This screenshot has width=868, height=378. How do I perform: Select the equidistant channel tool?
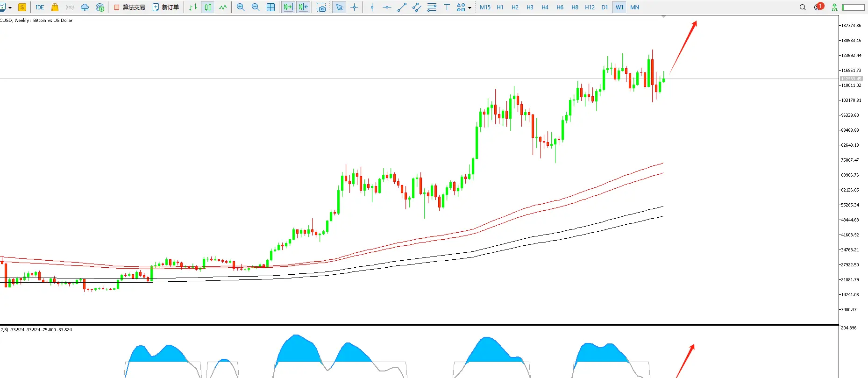click(x=417, y=7)
